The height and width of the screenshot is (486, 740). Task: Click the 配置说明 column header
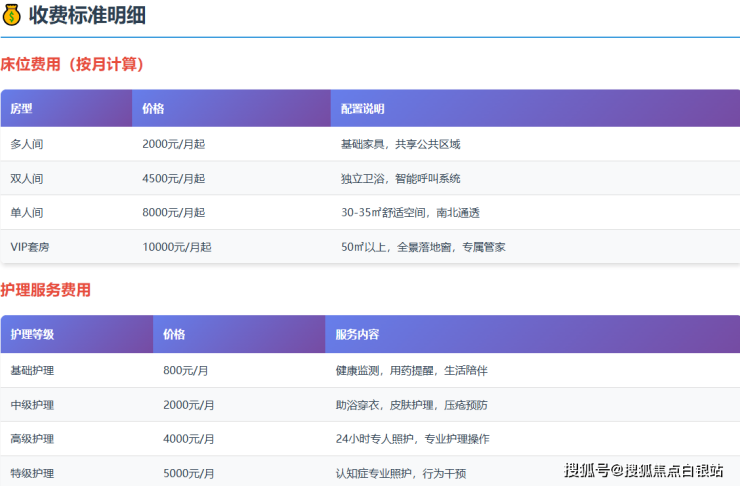362,109
